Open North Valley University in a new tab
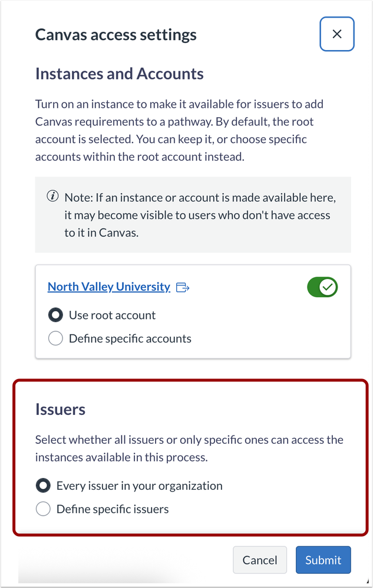Viewport: 373px width, 588px height. click(x=108, y=287)
